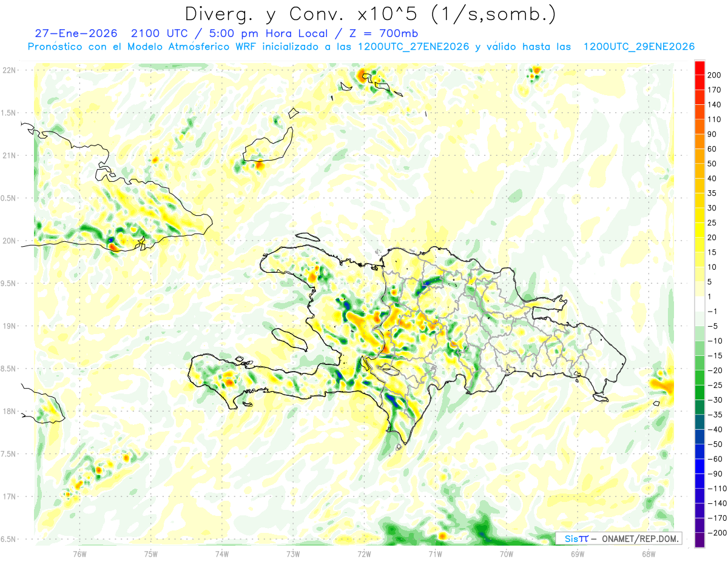Viewport: 728px width, 562px height.
Task: Click the axis label "0.5N"
Action: [x=9, y=198]
